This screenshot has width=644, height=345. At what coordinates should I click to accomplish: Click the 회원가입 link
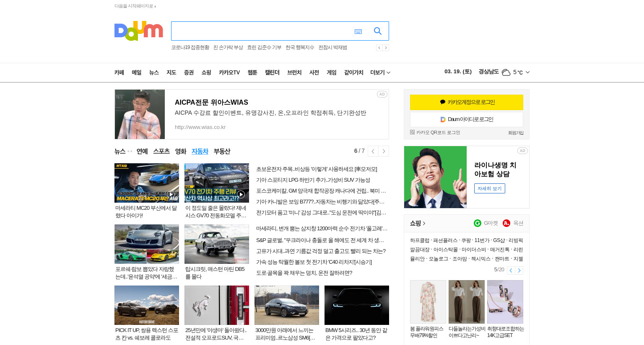(x=516, y=133)
